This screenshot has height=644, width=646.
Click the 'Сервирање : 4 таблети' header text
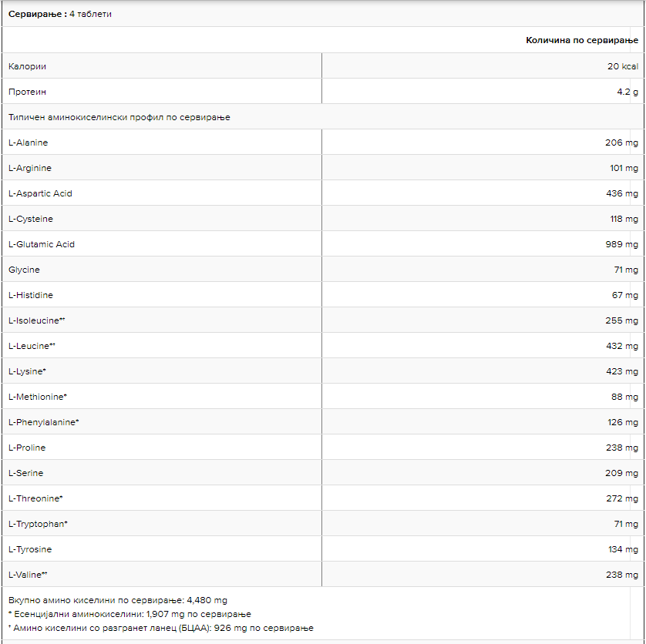(60, 14)
